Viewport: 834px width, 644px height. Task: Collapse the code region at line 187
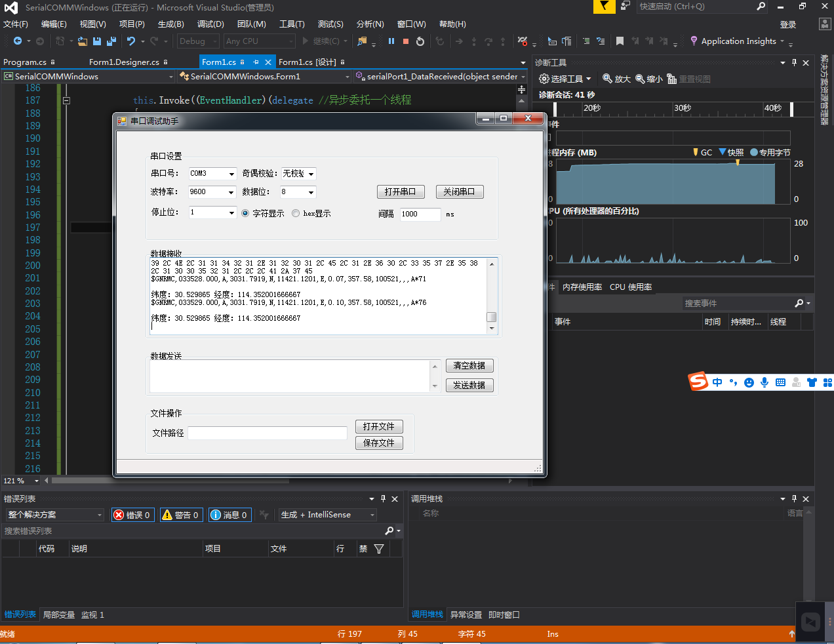coord(66,100)
